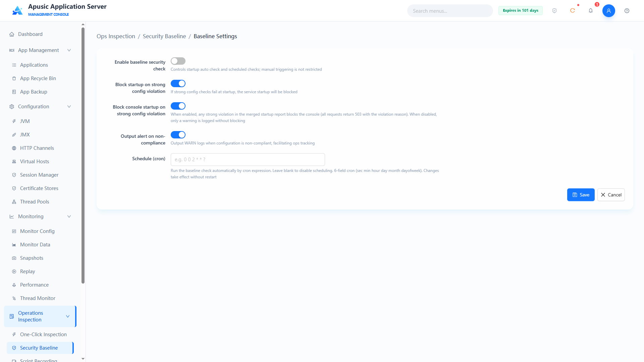Collapse the Operations Inspection chevron
Screen dimensions: 644x362
pos(68,316)
